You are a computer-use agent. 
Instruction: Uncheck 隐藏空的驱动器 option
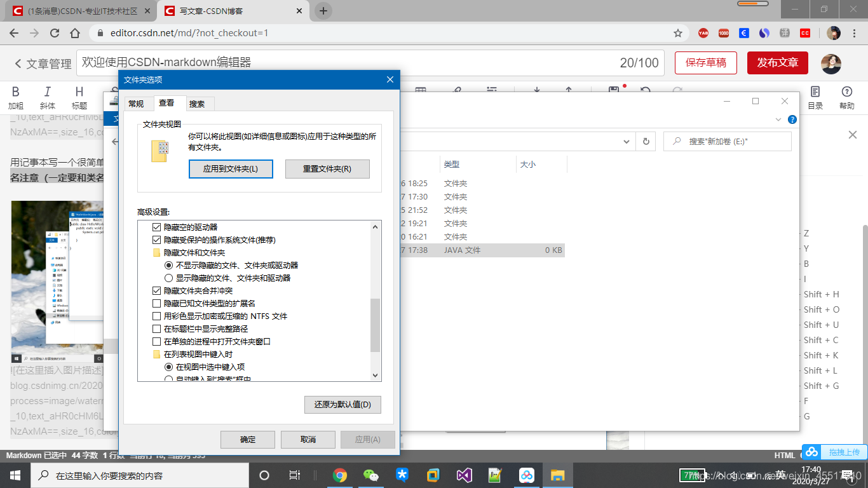point(157,227)
